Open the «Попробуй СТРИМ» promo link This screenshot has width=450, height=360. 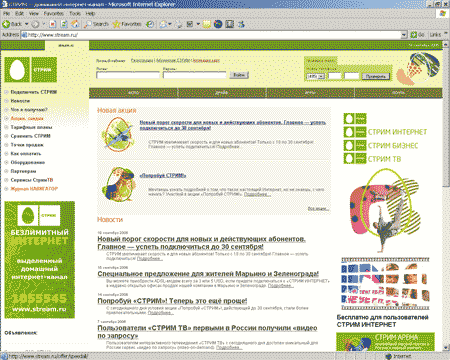(163, 175)
